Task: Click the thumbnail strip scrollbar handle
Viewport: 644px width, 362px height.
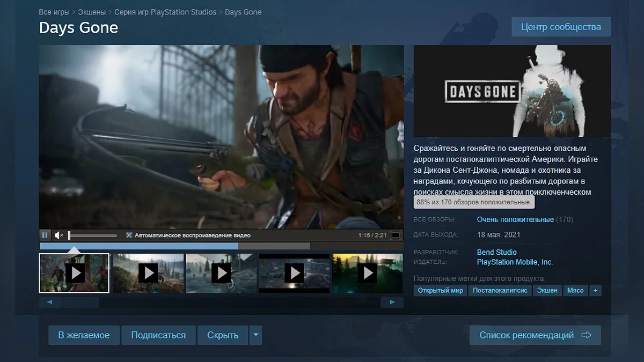Action: 80,302
